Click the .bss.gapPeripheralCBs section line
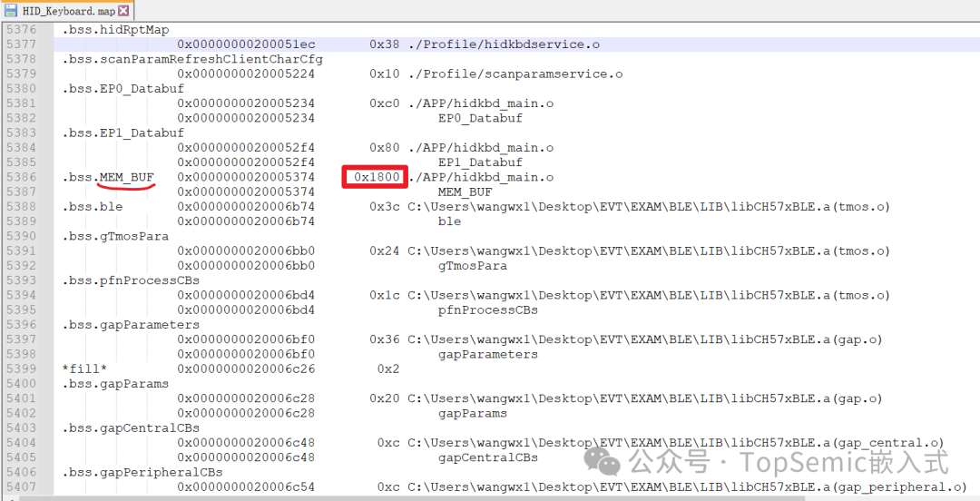Image resolution: width=980 pixels, height=501 pixels. click(142, 472)
